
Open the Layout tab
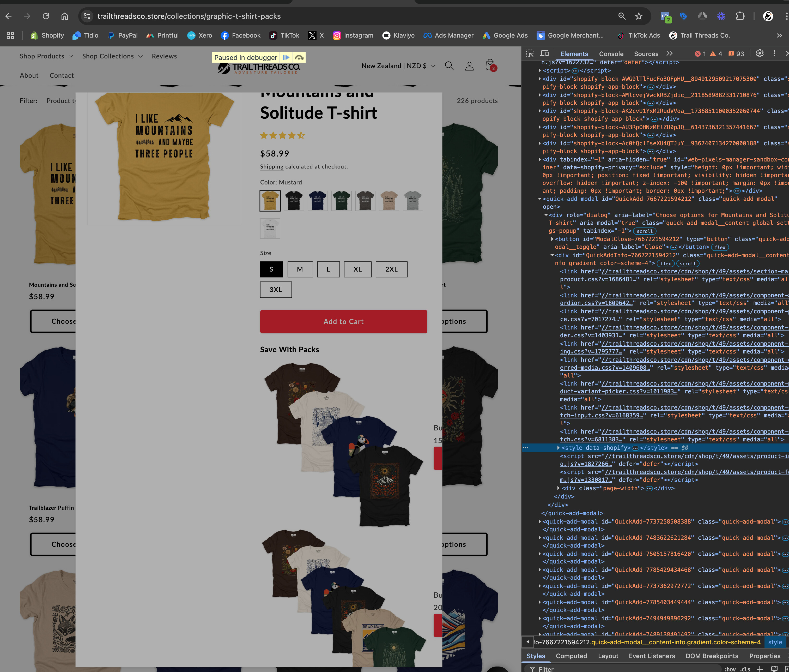(608, 656)
